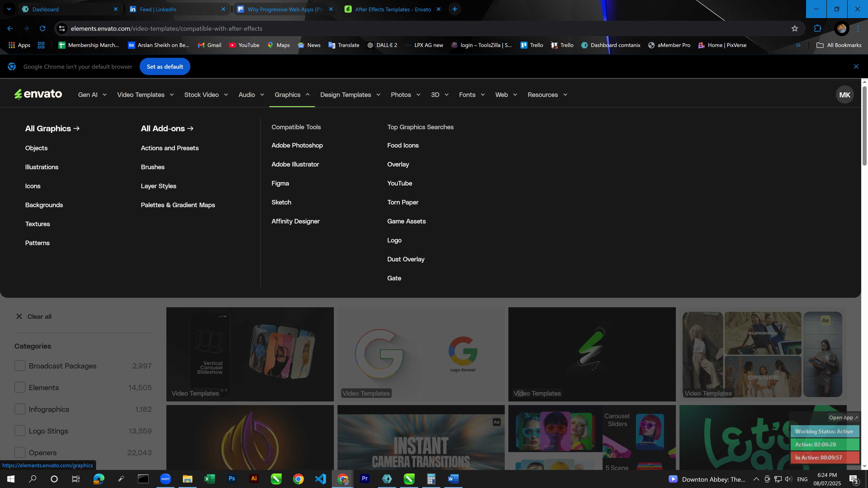868x488 pixels.
Task: Click the Open App button in tracker widget
Action: (x=843, y=418)
